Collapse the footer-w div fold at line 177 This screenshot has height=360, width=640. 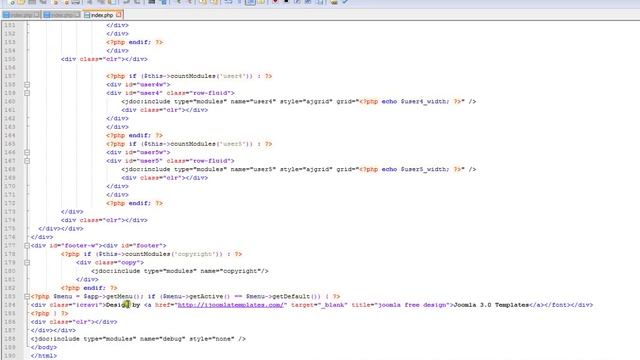(x=27, y=245)
